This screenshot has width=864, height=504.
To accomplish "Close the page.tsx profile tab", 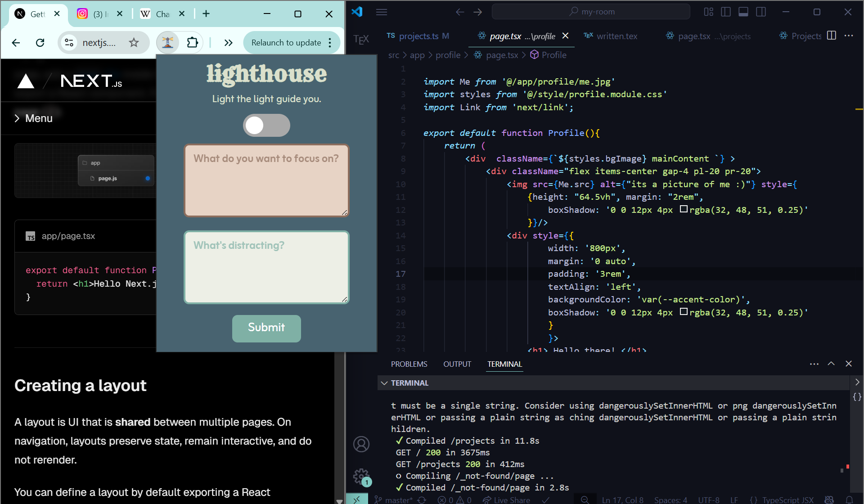I will tap(566, 36).
